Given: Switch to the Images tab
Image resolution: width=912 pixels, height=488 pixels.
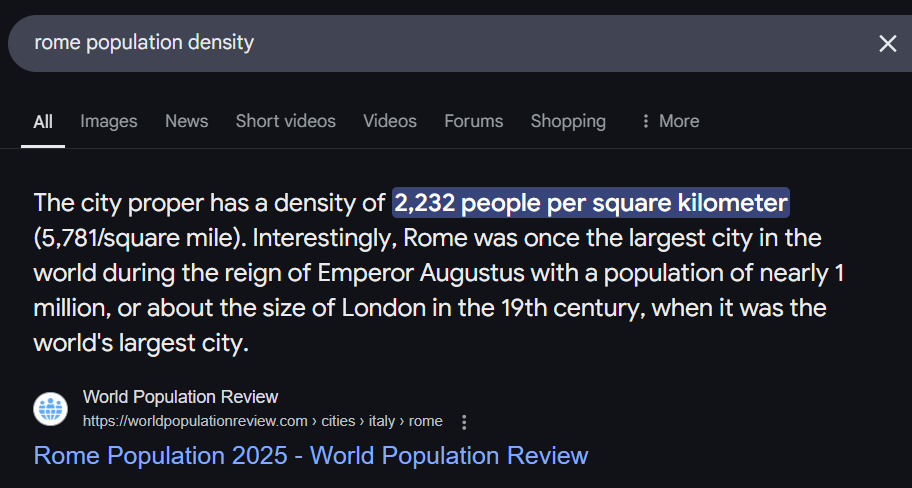Looking at the screenshot, I should coord(109,121).
